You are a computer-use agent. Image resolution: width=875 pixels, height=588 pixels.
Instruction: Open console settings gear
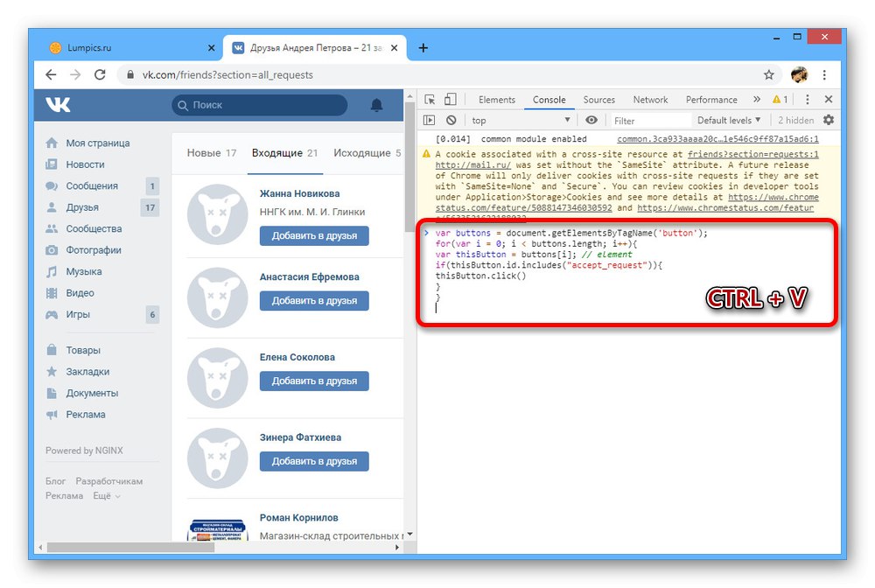829,120
